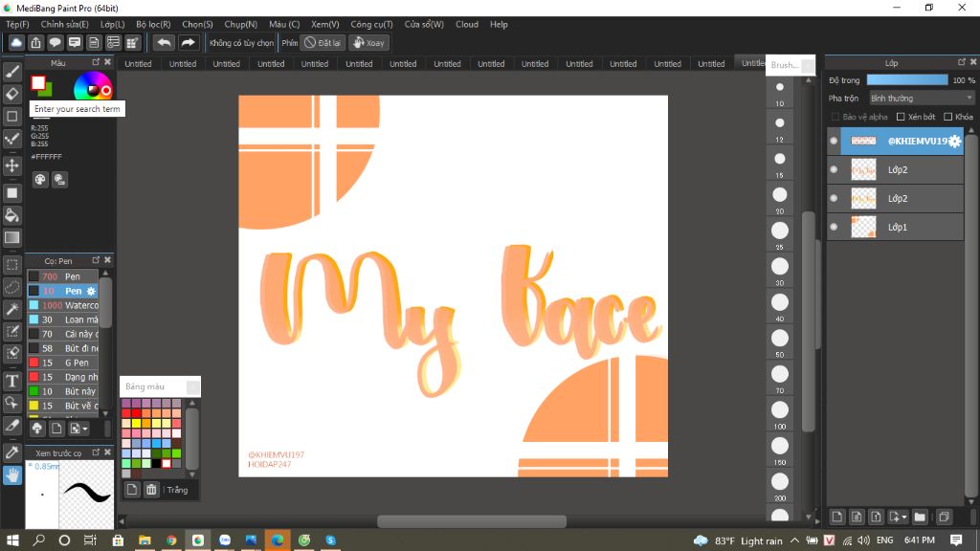Open File Explorer from the taskbar
Screen dimensions: 980x551
click(145, 540)
